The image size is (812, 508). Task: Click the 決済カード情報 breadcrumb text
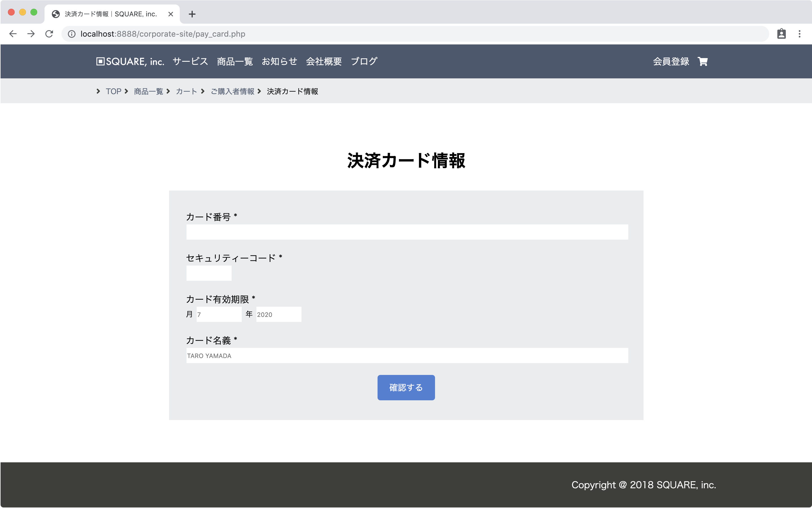[292, 91]
